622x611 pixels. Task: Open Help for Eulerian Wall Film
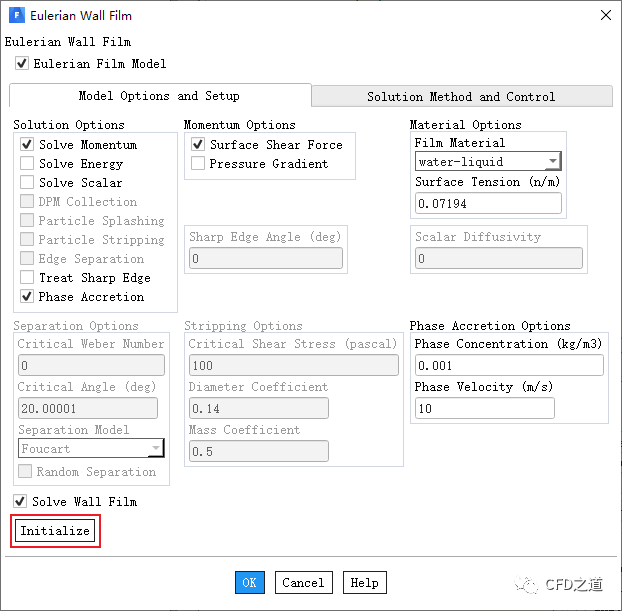pyautogui.click(x=365, y=582)
